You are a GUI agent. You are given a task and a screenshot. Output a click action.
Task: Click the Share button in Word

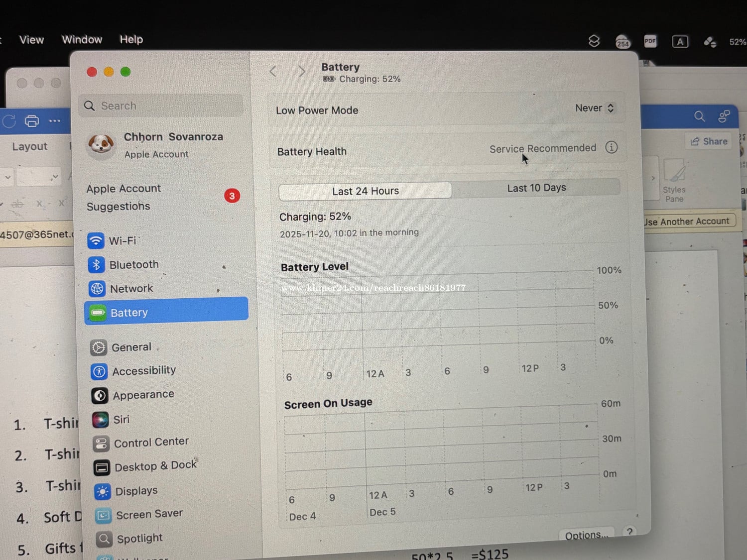point(709,141)
